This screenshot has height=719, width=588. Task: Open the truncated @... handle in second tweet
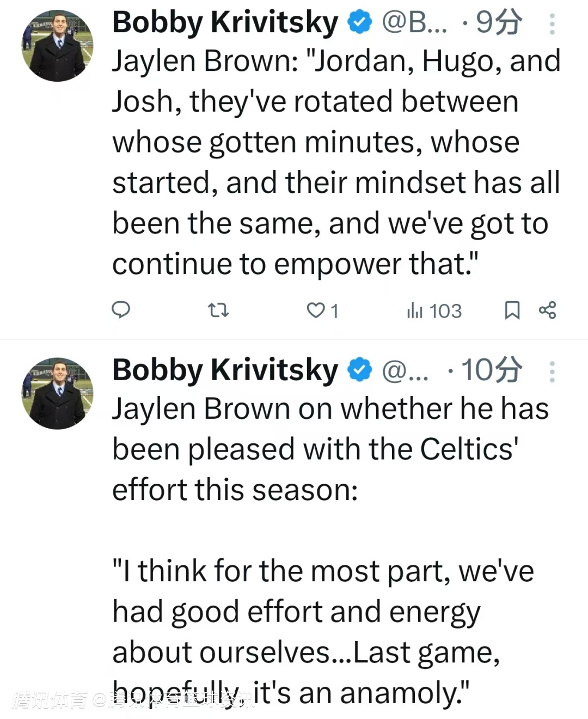click(x=405, y=370)
